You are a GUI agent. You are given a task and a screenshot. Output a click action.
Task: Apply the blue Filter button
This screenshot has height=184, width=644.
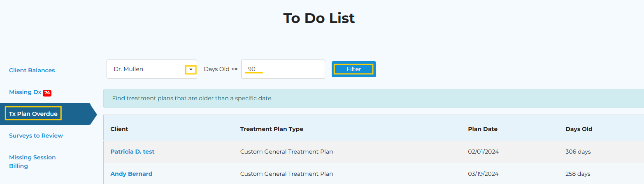353,69
